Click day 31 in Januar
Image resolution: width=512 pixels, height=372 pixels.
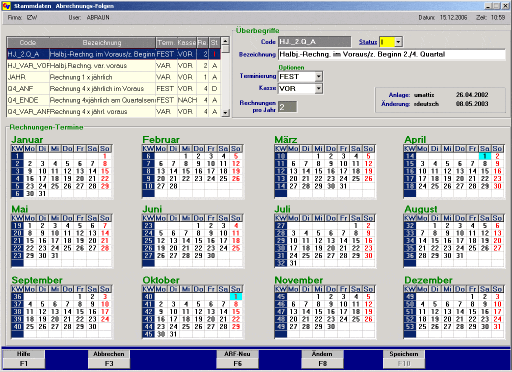point(42,194)
